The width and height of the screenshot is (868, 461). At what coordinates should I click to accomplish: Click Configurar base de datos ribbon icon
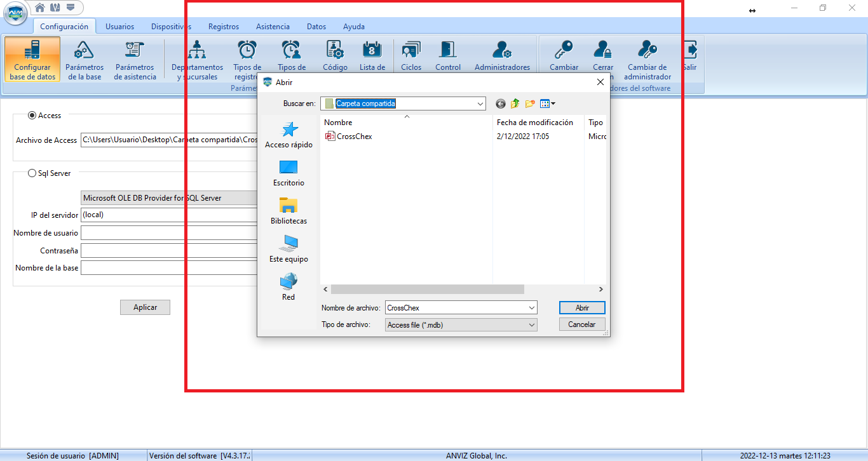point(32,60)
